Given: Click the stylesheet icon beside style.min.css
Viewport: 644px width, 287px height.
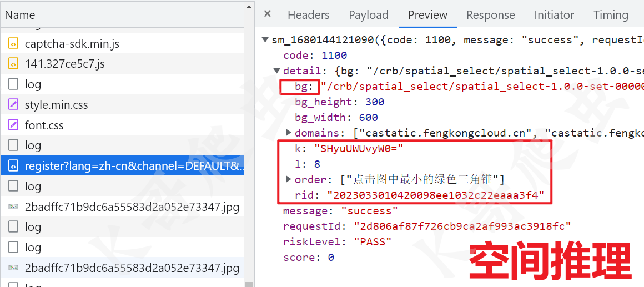Looking at the screenshot, I should pos(13,105).
